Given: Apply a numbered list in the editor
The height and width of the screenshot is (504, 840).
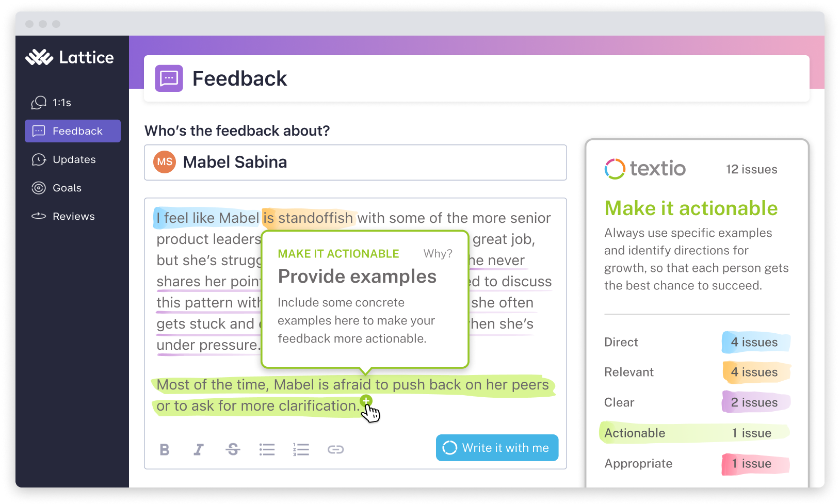Looking at the screenshot, I should (301, 449).
